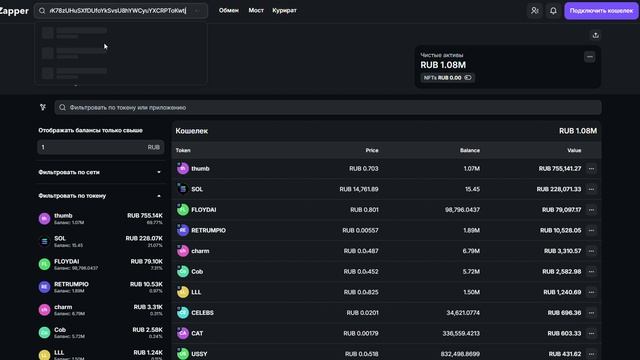640x360 pixels.
Task: Open options menu for charm row
Action: click(591, 251)
